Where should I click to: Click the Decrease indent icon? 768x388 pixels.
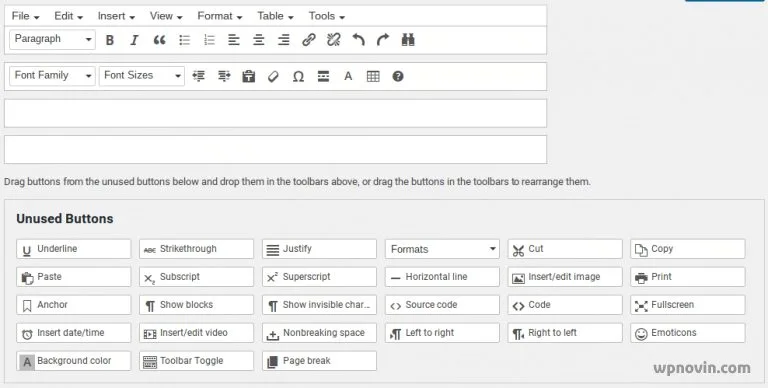[199, 76]
